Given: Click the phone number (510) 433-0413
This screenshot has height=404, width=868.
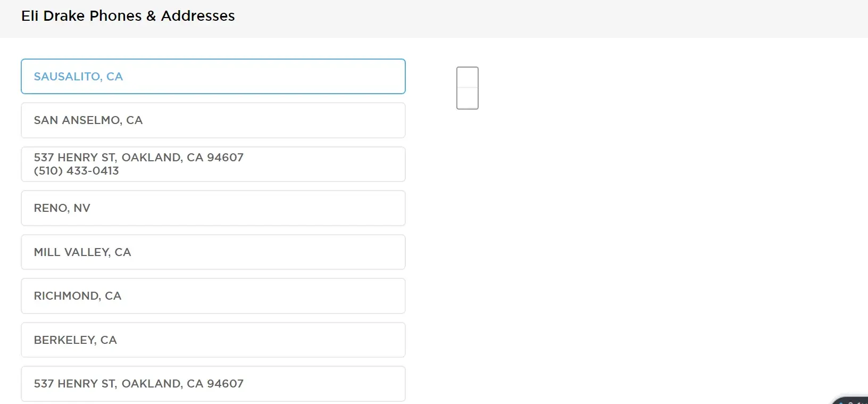Looking at the screenshot, I should tap(77, 171).
